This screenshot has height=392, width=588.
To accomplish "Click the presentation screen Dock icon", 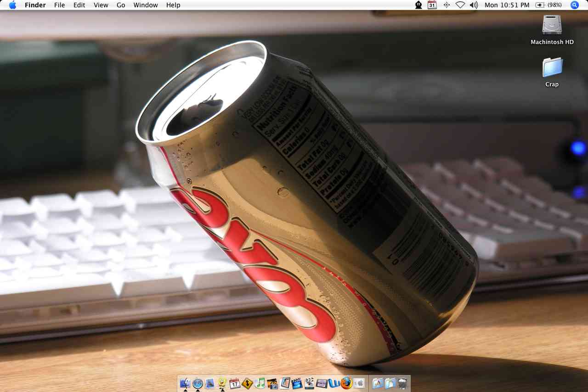I will tap(322, 383).
